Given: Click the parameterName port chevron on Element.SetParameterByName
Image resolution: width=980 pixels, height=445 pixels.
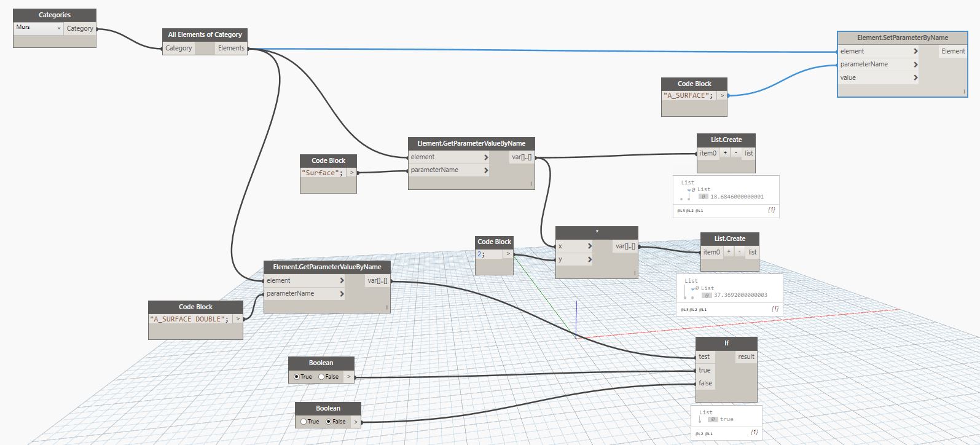Looking at the screenshot, I should pyautogui.click(x=915, y=65).
